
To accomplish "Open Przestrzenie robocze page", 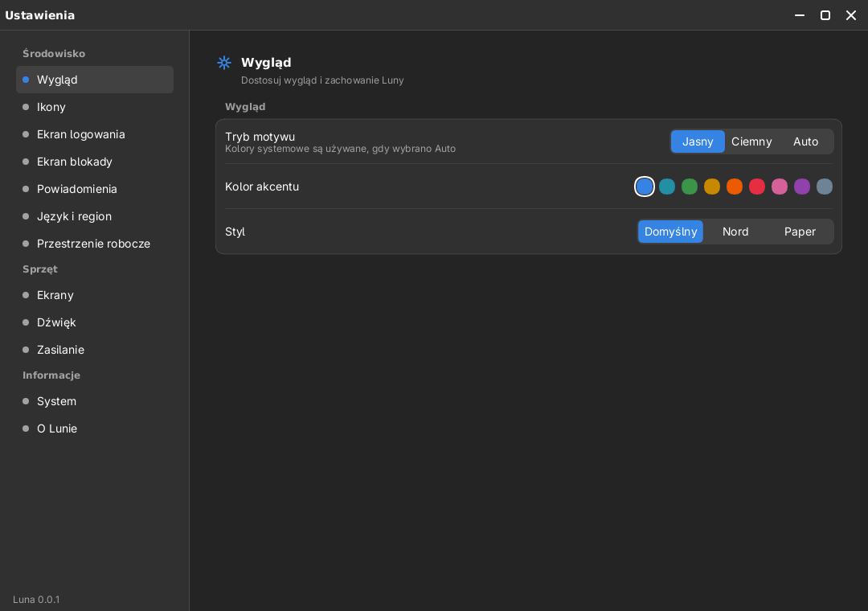I will 95,244.
